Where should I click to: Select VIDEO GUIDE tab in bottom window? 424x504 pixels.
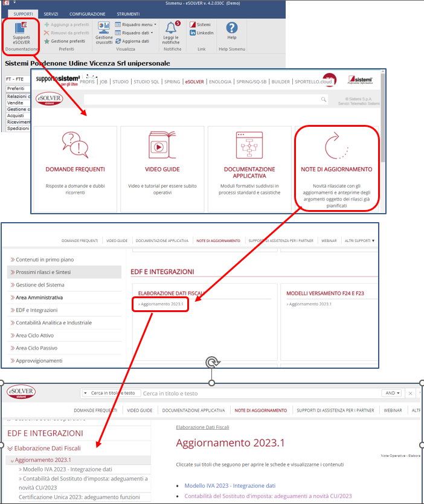click(140, 410)
